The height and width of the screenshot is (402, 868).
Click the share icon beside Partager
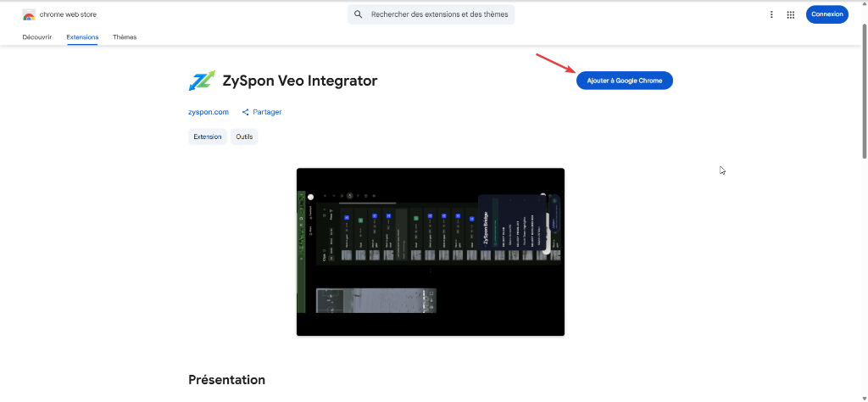[246, 112]
